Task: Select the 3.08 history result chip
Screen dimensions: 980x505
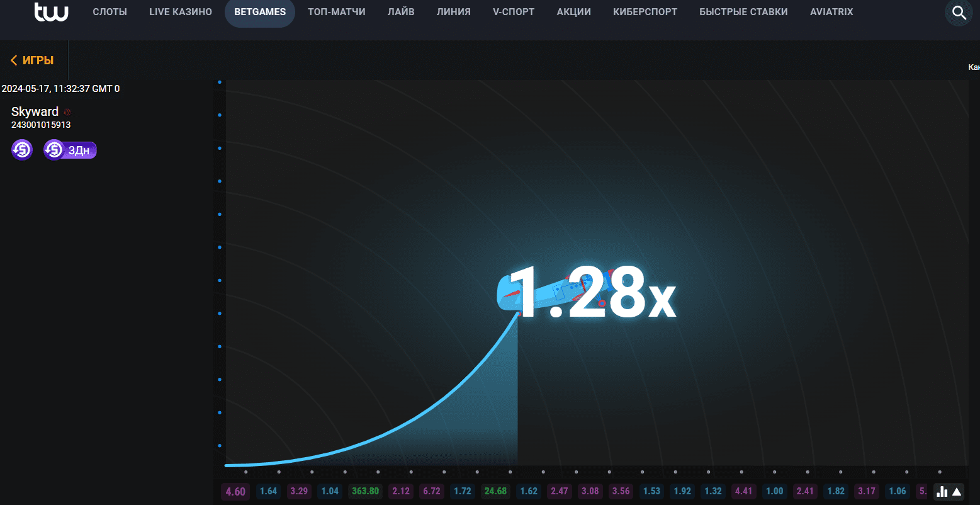Action: (590, 491)
